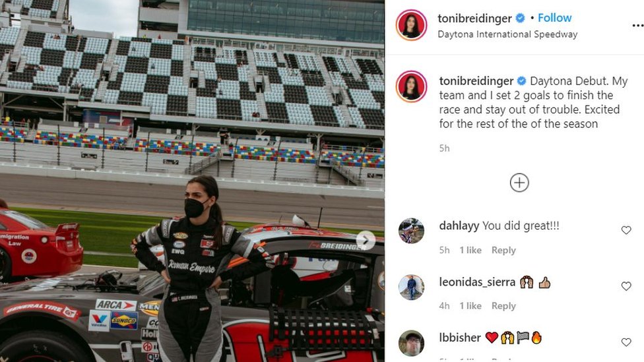View the 1 like on dahlayy's comment

(470, 250)
